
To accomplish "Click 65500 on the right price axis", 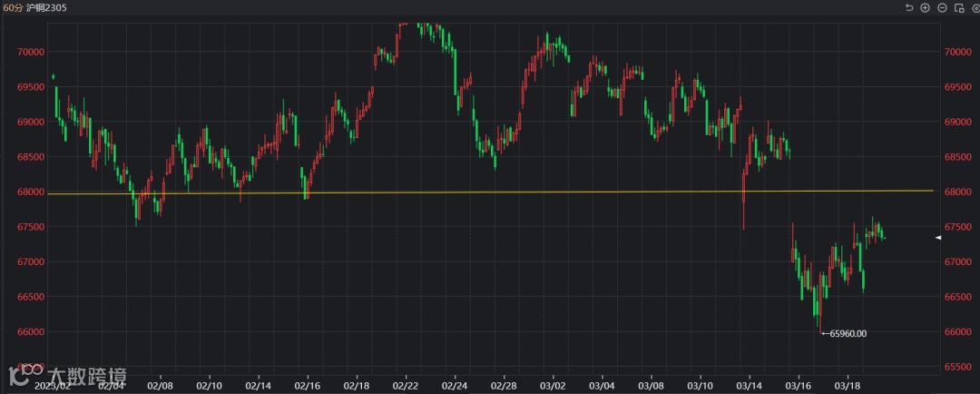I will 957,367.
